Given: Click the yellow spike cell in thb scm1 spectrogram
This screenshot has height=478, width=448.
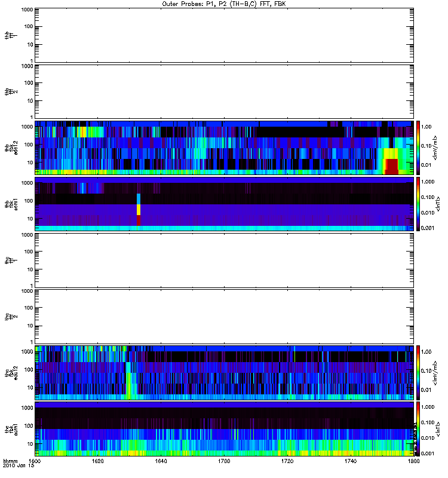Looking at the screenshot, I should [139, 210].
